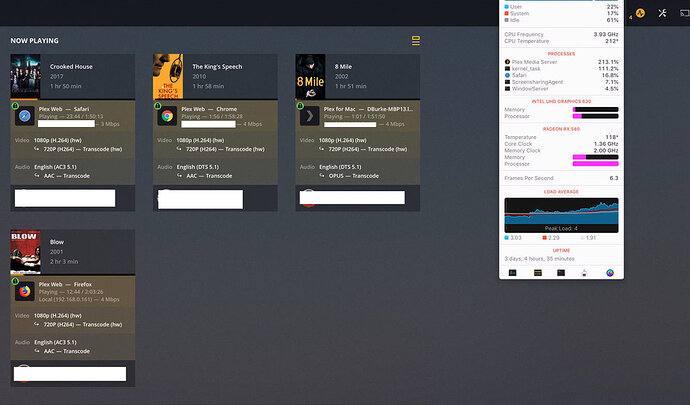
Task: Click green secure lock on 8 Mile card
Action: point(300,106)
